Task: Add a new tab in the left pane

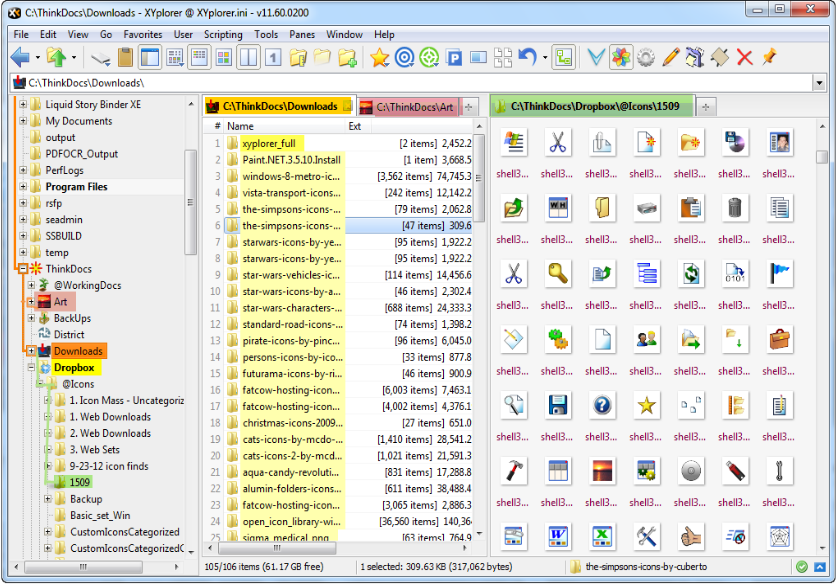Action: click(x=469, y=107)
